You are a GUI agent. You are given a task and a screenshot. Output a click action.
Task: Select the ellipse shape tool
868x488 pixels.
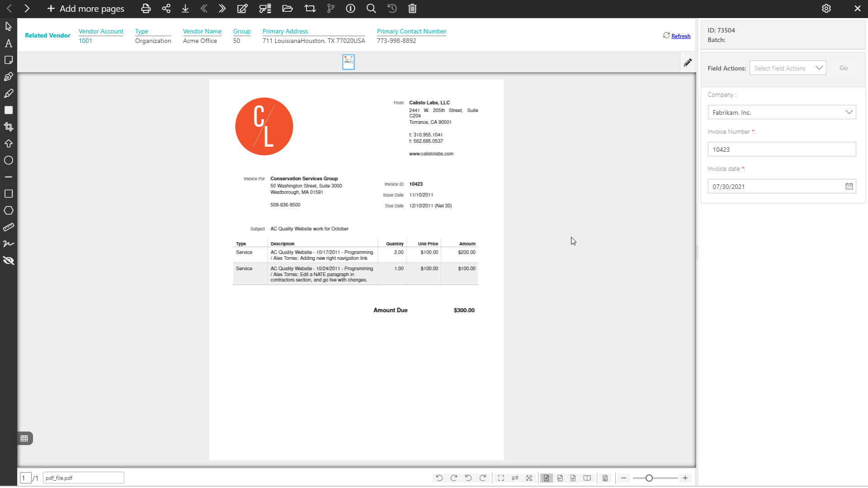8,160
